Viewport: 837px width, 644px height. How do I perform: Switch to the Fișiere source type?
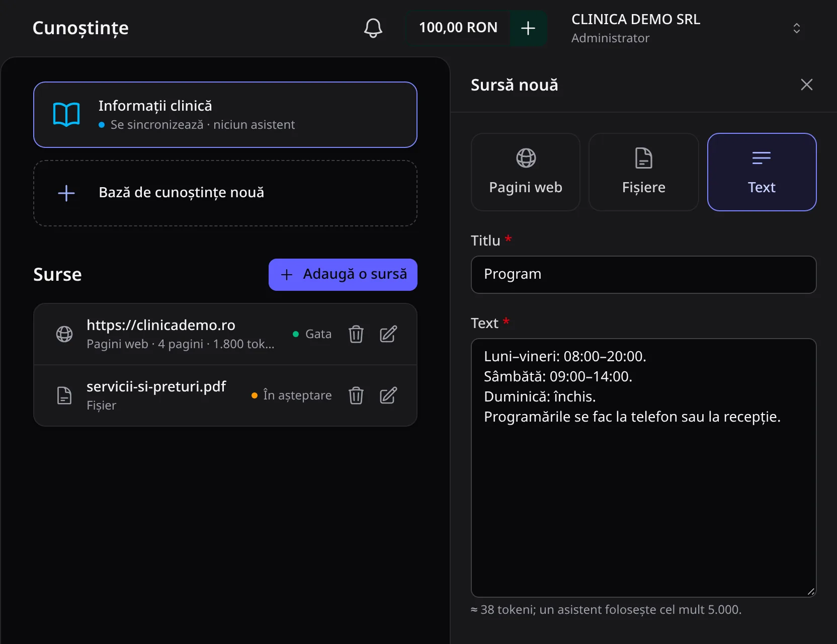pyautogui.click(x=644, y=172)
